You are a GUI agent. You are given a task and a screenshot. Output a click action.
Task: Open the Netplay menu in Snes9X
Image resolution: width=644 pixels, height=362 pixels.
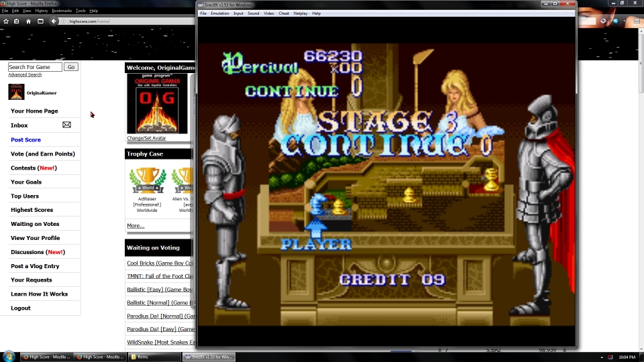[301, 13]
